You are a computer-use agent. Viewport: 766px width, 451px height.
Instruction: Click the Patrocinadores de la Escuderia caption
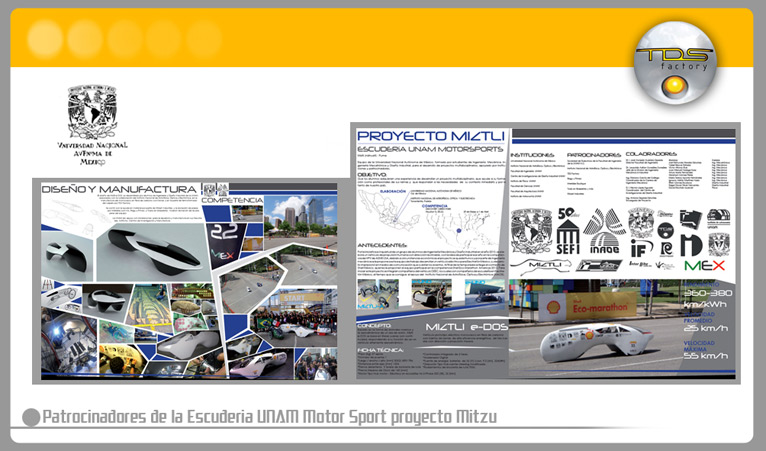(269, 417)
